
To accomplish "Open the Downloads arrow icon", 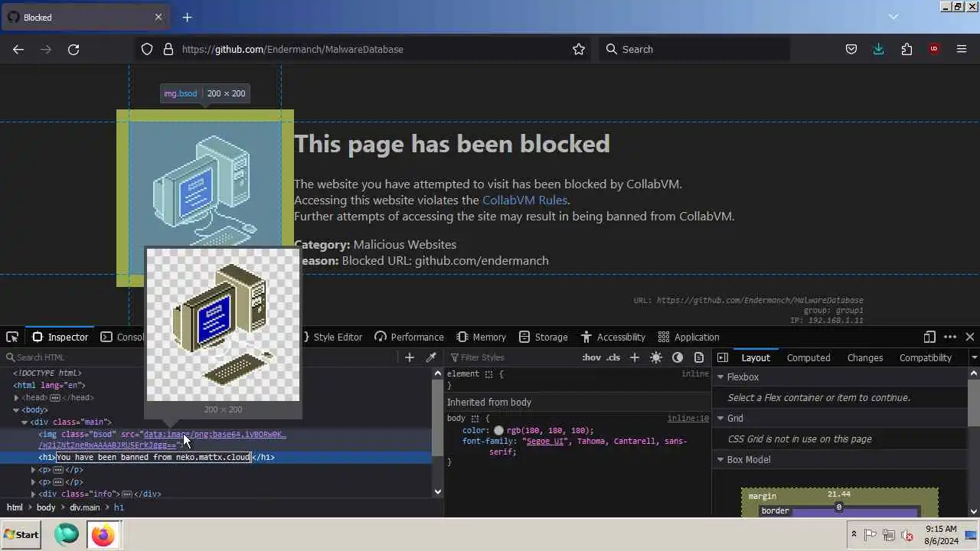I will point(879,49).
